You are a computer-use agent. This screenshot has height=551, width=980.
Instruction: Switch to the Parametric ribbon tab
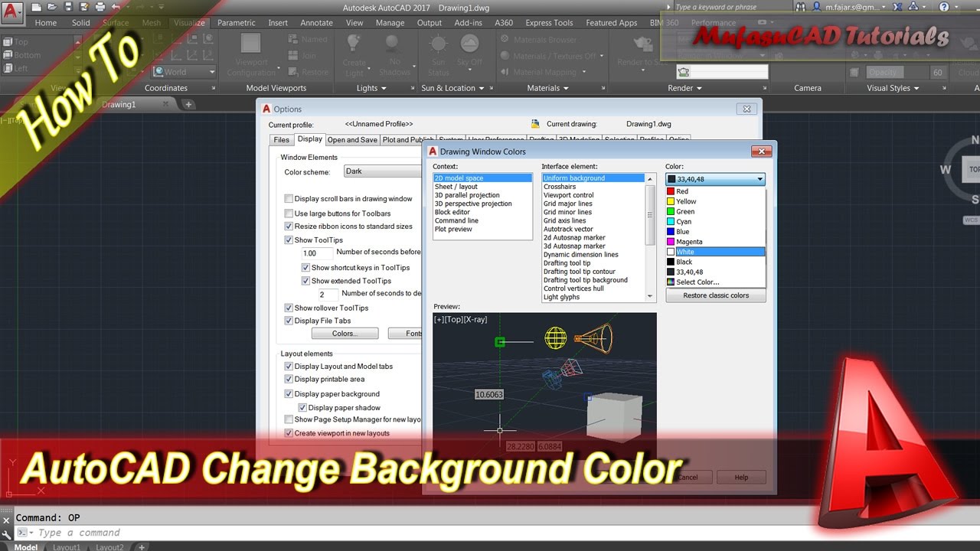pyautogui.click(x=237, y=23)
